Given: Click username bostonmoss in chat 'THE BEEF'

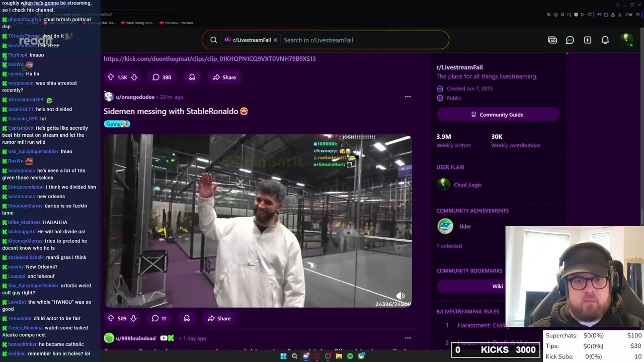Looking at the screenshot, I should pyautogui.click(x=21, y=46).
